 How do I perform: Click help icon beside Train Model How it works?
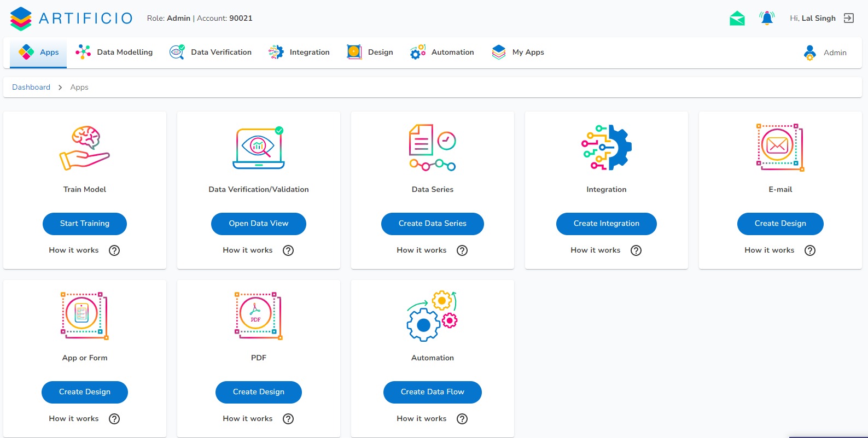pyautogui.click(x=114, y=250)
